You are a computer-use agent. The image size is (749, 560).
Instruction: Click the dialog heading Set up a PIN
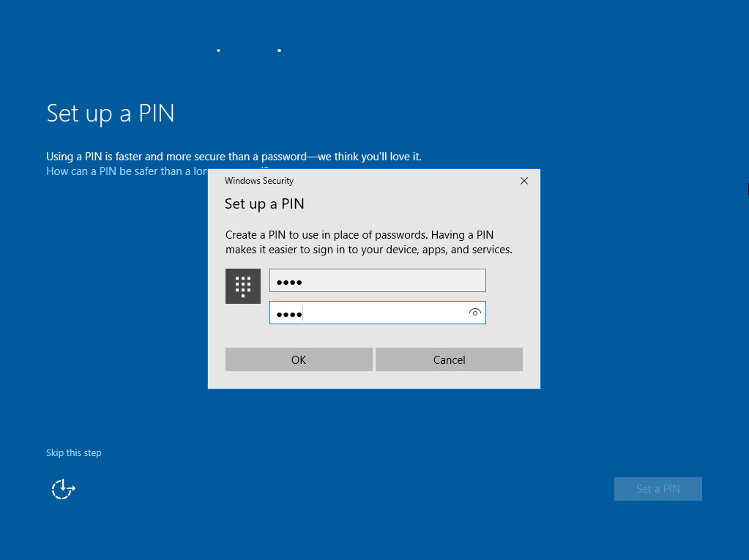coord(264,204)
